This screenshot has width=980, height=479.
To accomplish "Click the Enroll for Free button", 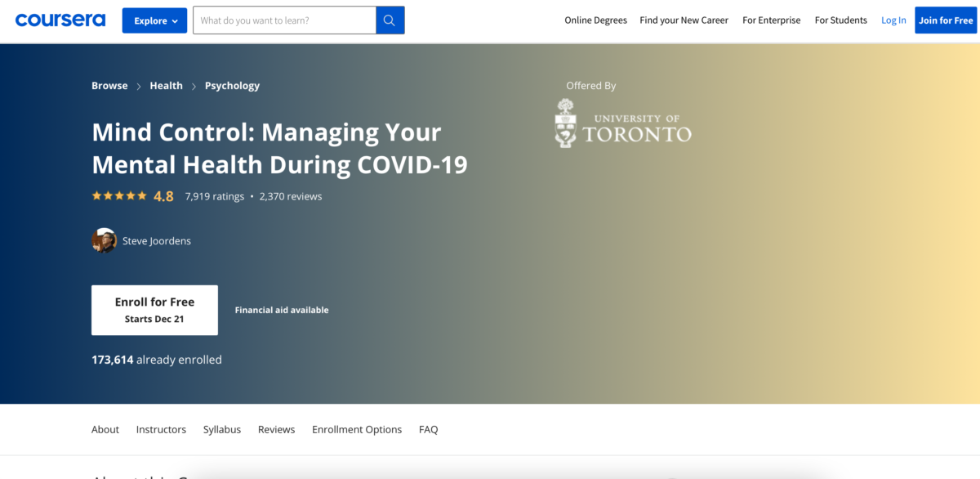I will (x=154, y=310).
